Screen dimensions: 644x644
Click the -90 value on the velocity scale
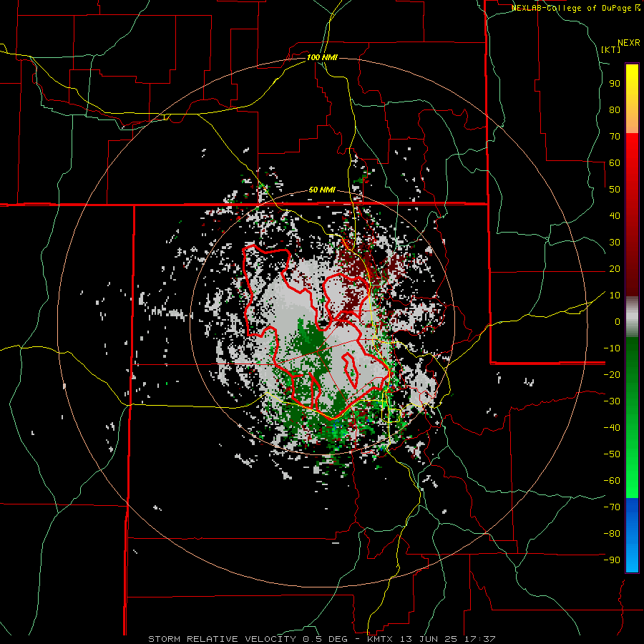pyautogui.click(x=612, y=560)
